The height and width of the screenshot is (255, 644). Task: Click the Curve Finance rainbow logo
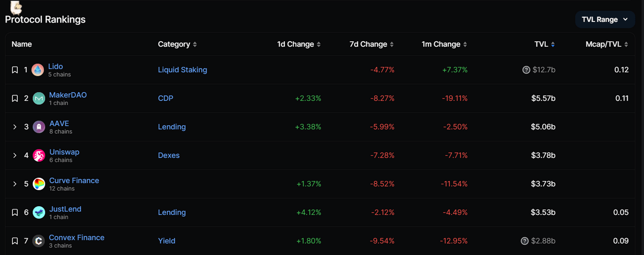(x=39, y=184)
